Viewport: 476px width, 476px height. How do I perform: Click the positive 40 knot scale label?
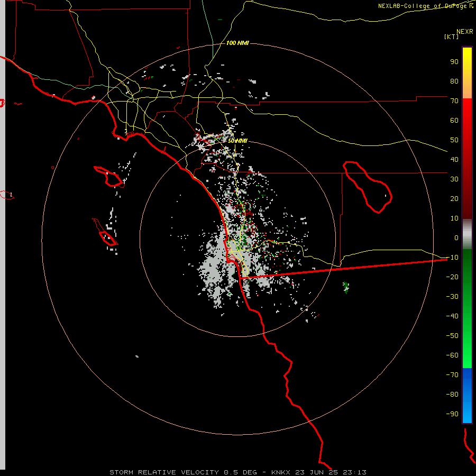[454, 159]
